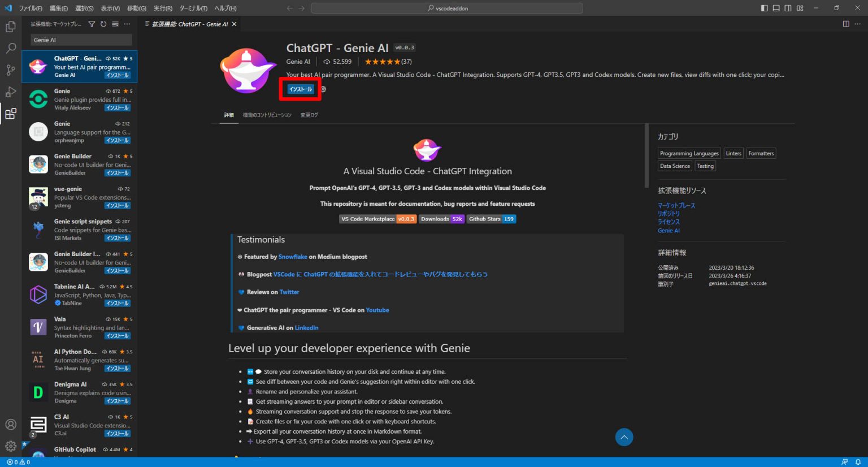
Task: Open the Run and Debug view
Action: coord(10,92)
